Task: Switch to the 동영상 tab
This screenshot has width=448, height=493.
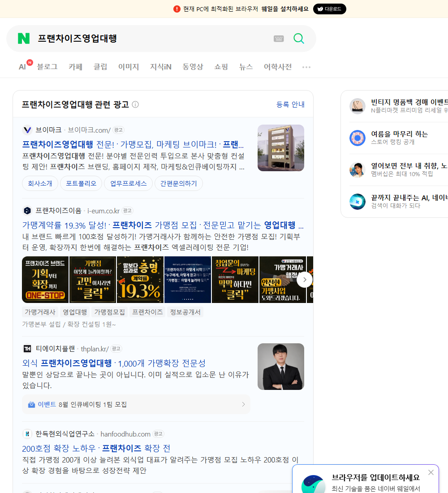Action: (193, 67)
